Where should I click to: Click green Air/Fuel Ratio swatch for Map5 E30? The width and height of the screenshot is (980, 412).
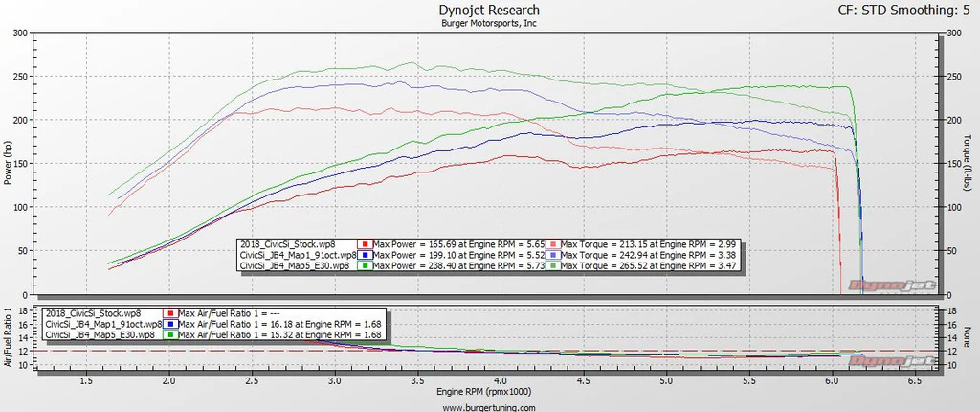tap(170, 334)
